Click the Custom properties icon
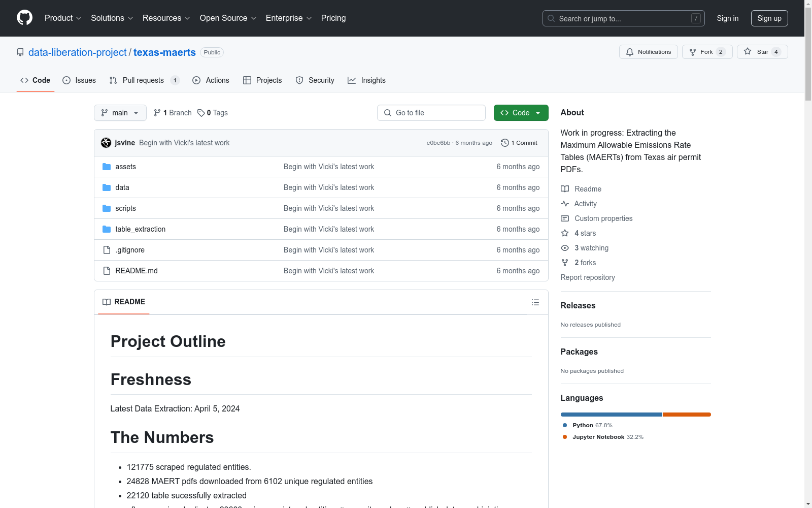The width and height of the screenshot is (812, 508). (565, 218)
